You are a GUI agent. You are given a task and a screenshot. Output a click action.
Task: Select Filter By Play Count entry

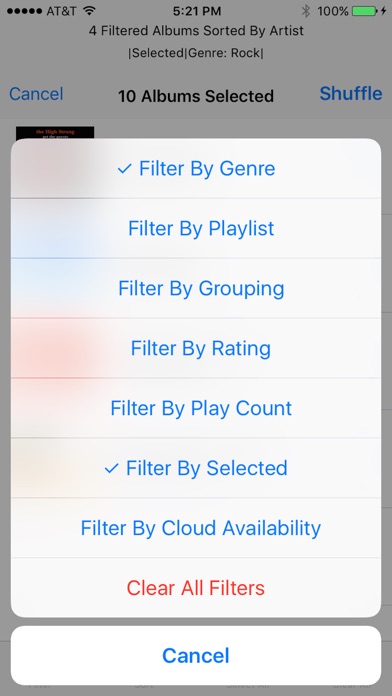click(196, 408)
